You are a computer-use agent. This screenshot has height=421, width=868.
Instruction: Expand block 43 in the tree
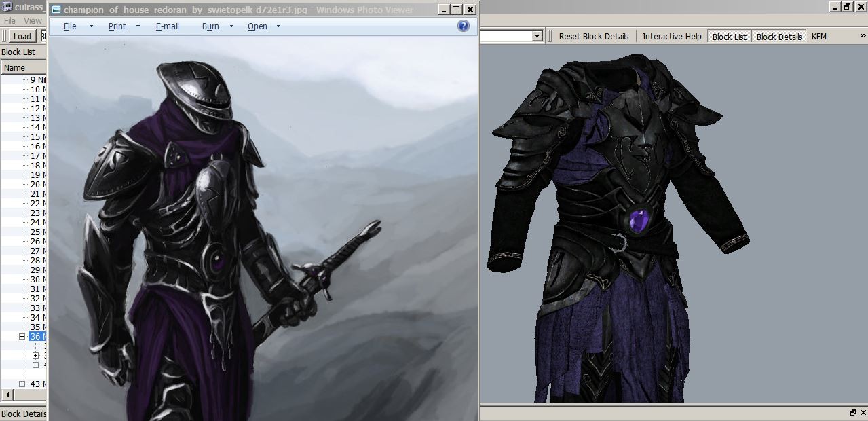point(22,384)
